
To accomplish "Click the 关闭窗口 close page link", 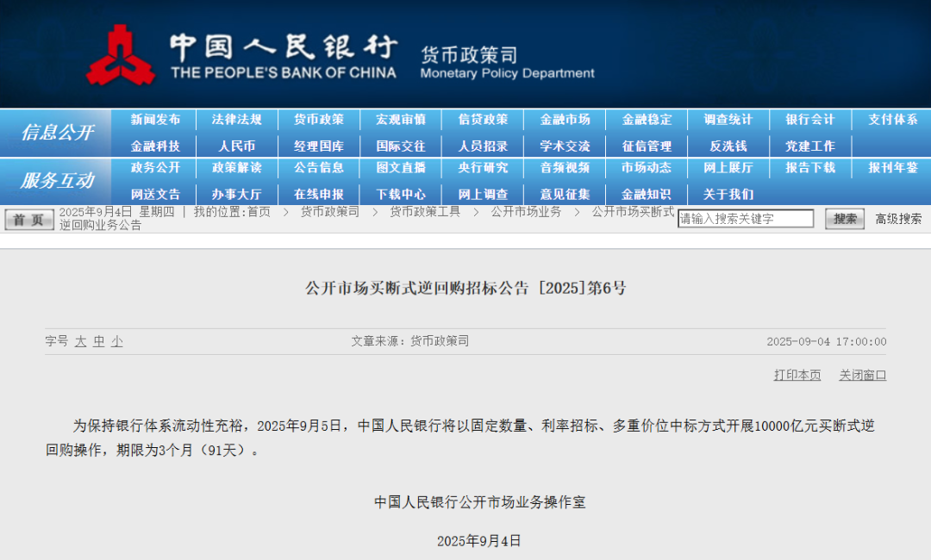I will click(x=861, y=375).
